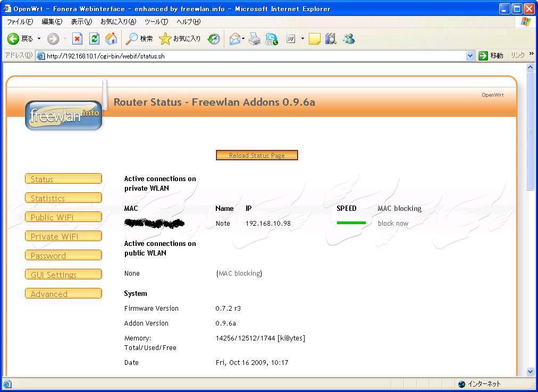Click the grey Forward arrow button
Image resolution: width=538 pixels, height=392 pixels.
tap(53, 39)
